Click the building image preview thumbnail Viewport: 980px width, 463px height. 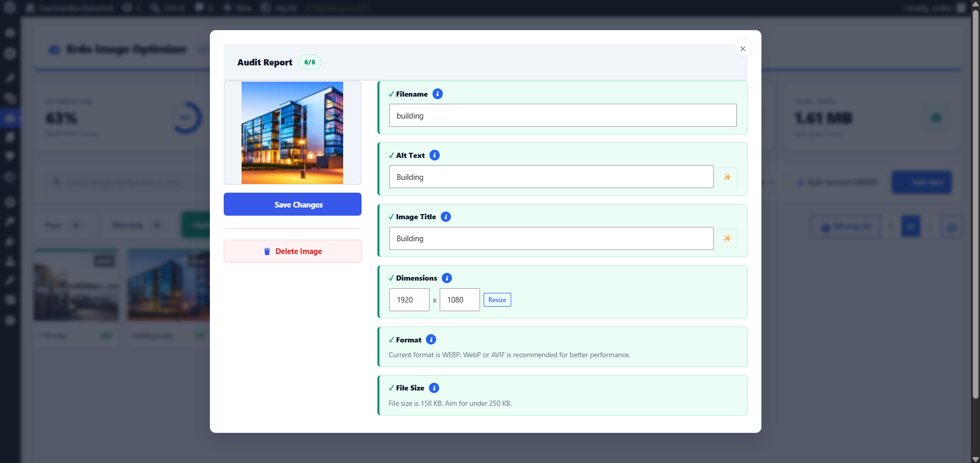pyautogui.click(x=293, y=133)
